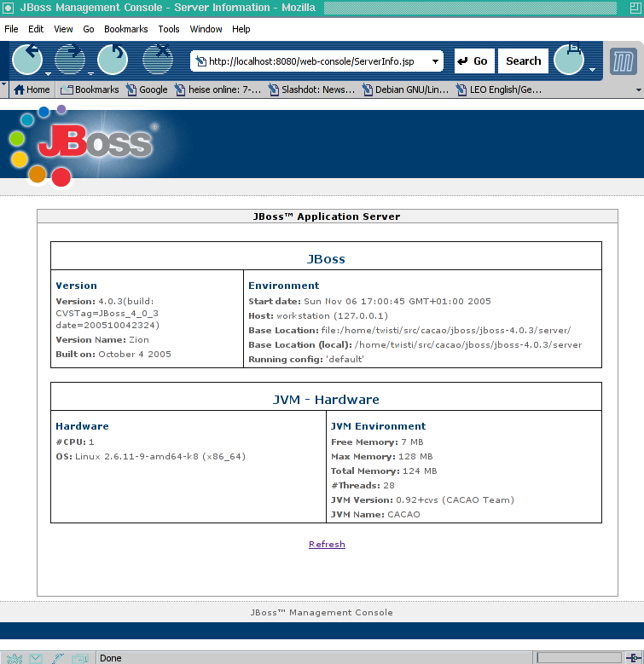Open Composer from the pen status icon
The width and height of the screenshot is (644, 664).
58,659
